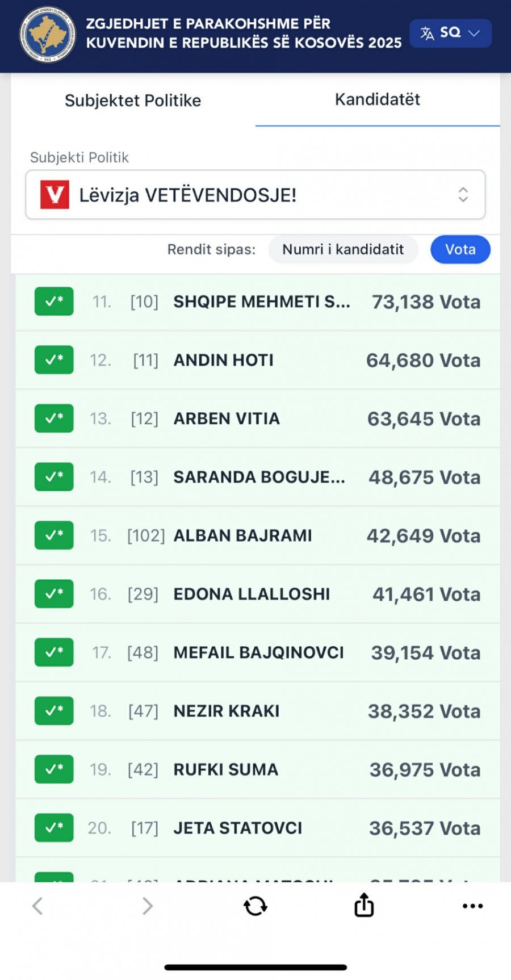The height and width of the screenshot is (980, 511).
Task: Tap the browser forward arrow
Action: click(148, 906)
